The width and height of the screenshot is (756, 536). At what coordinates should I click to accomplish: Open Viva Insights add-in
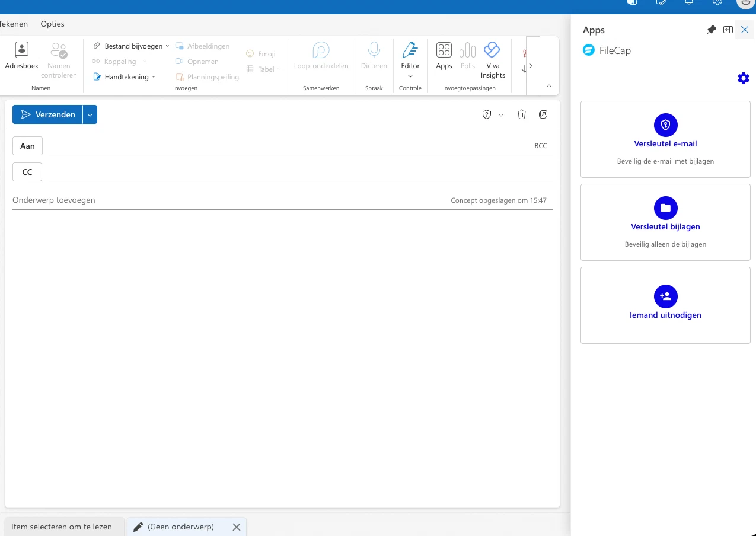tap(493, 60)
